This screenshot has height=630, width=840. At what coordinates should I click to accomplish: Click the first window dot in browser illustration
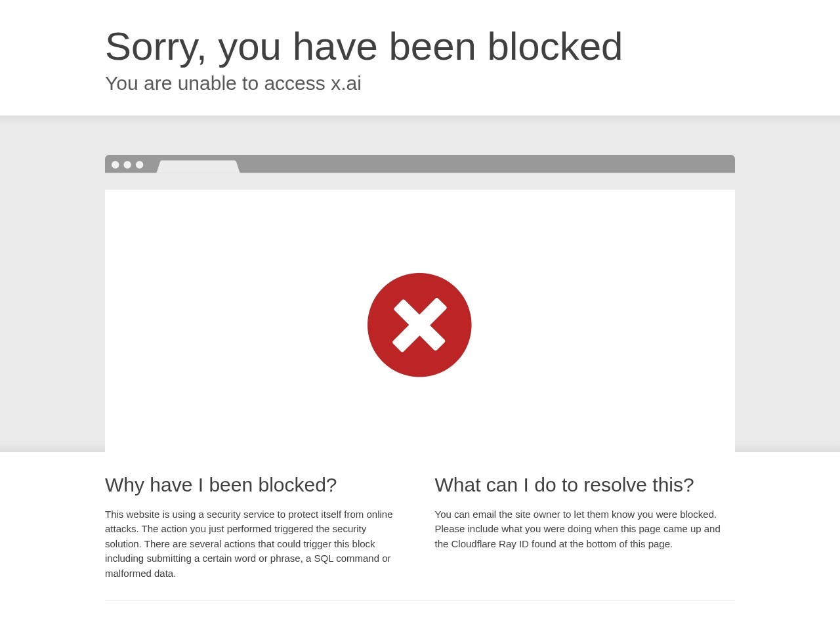tap(115, 165)
